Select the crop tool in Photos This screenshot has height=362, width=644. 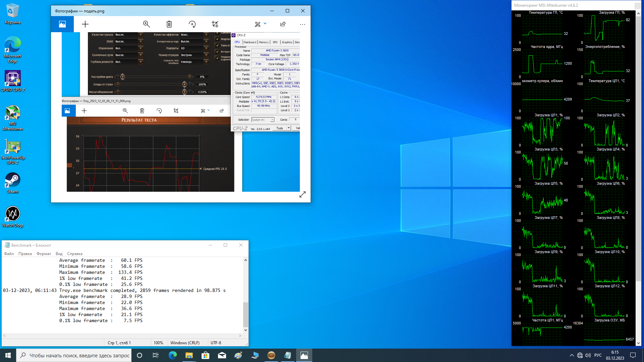[215, 24]
